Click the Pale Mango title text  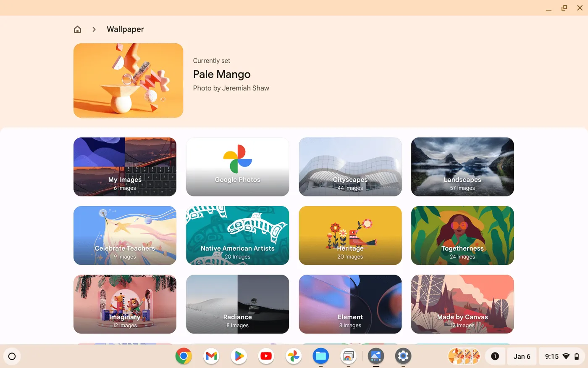222,74
